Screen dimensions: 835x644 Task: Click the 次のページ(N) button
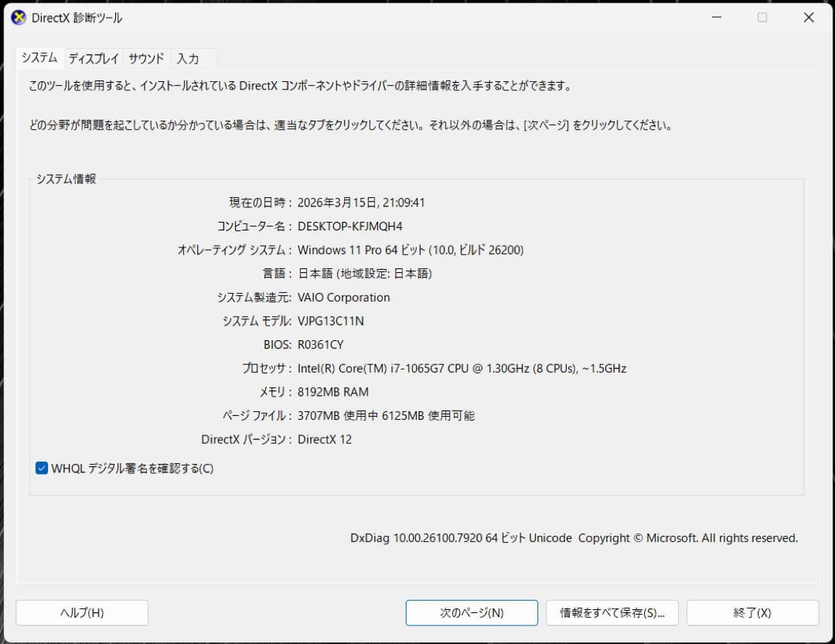pyautogui.click(x=471, y=612)
